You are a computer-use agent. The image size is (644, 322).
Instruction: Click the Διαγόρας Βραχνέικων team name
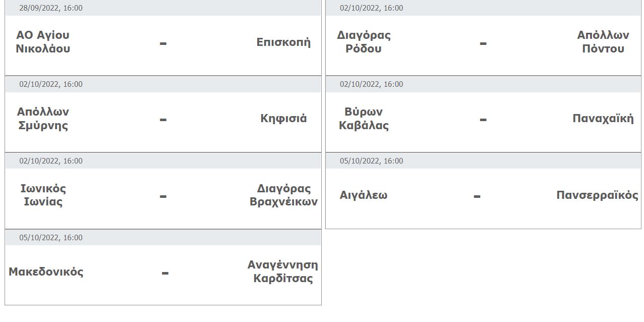point(283,195)
